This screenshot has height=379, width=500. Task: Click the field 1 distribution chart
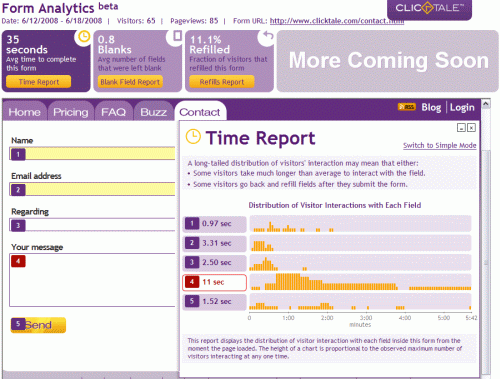point(360,224)
